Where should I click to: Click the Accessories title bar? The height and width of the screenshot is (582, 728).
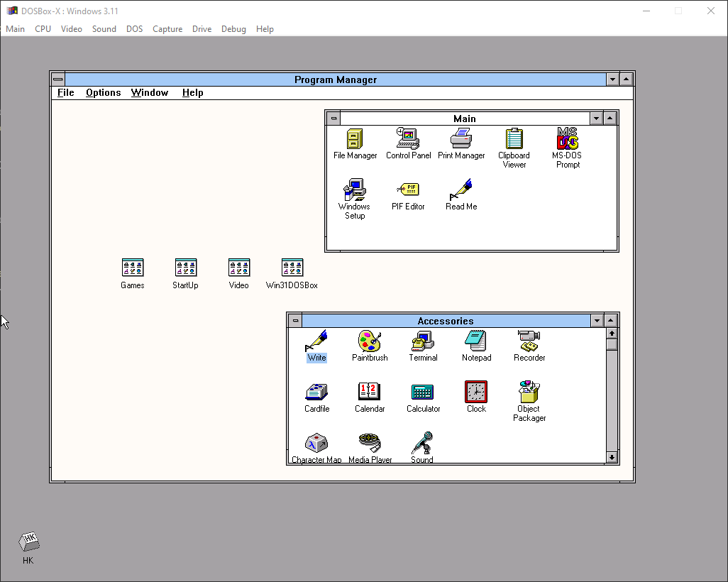446,321
